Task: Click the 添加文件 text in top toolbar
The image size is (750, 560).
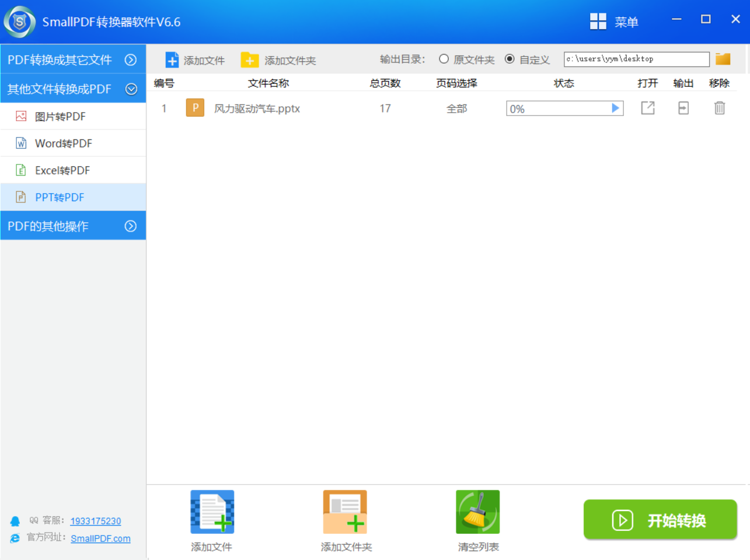Action: (x=204, y=61)
